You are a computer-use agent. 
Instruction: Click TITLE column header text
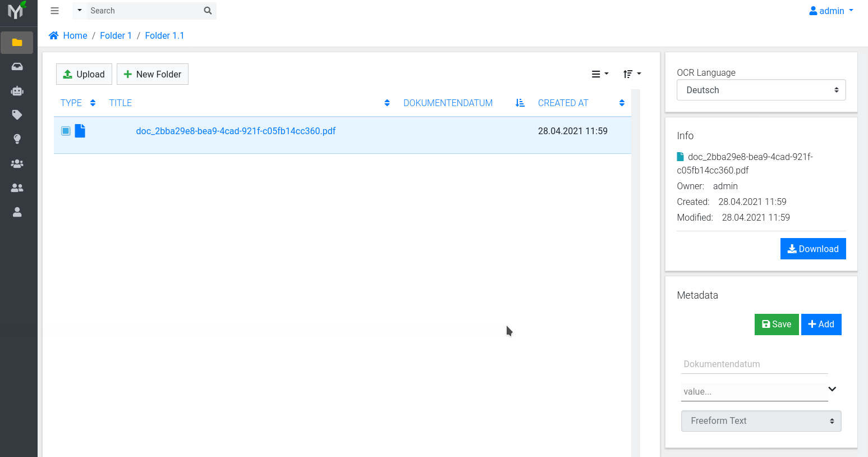pyautogui.click(x=121, y=103)
